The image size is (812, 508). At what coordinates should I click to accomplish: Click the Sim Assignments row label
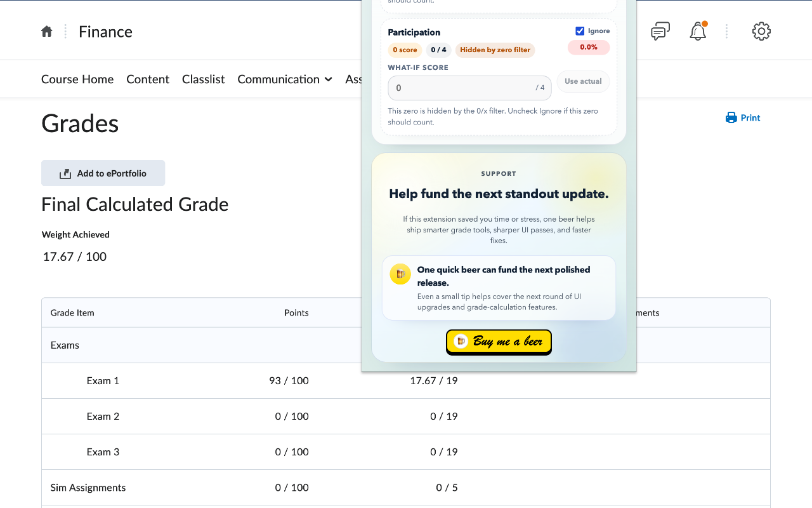[88, 488]
